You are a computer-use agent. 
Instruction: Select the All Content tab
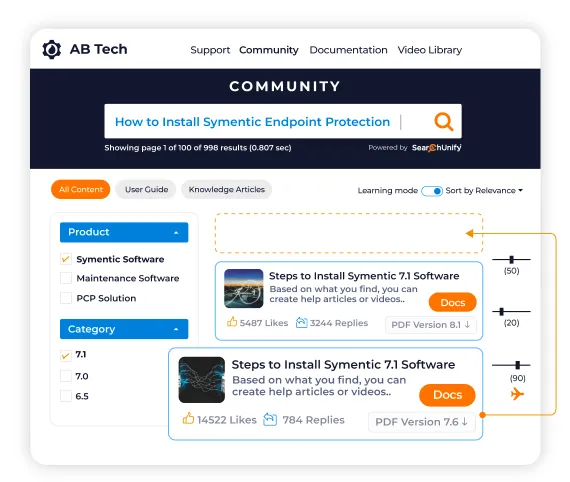tap(81, 189)
